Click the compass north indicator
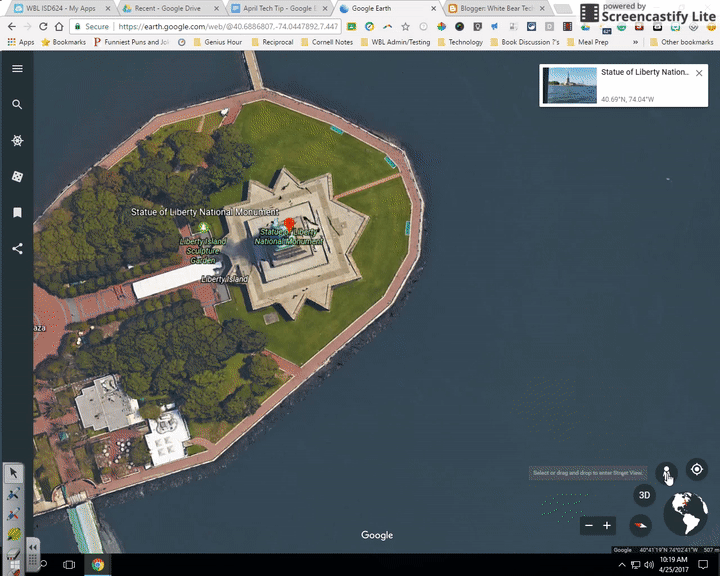The height and width of the screenshot is (576, 720). 641,525
